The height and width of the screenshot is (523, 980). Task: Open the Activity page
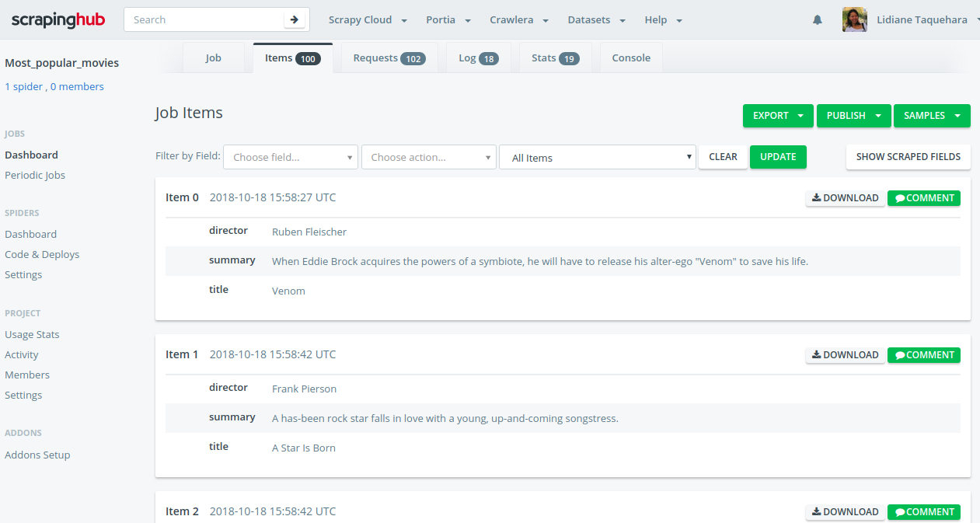point(22,355)
